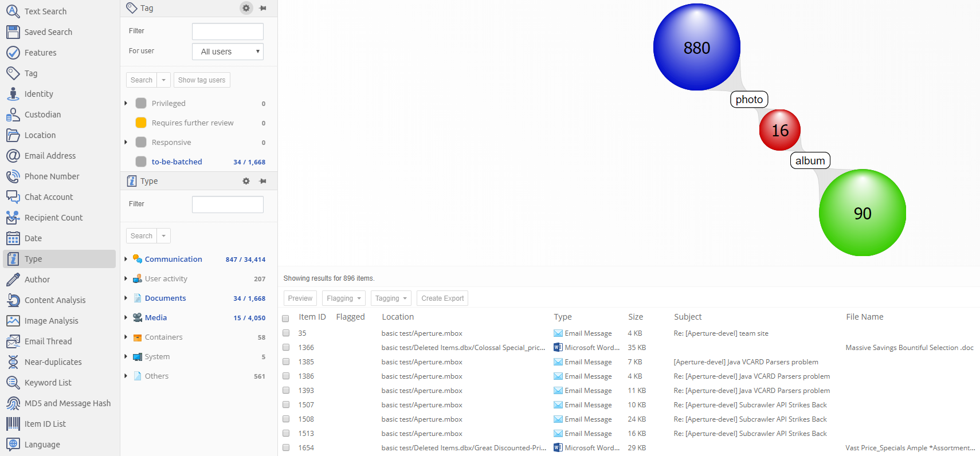This screenshot has height=456, width=980.
Task: Click the Create Export button
Action: point(442,298)
